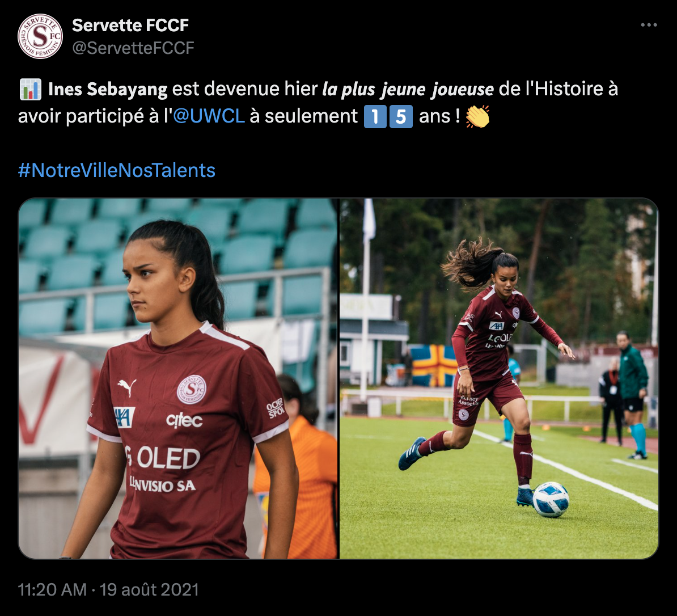
Task: Click the Servette crest on left jersey
Action: (191, 390)
